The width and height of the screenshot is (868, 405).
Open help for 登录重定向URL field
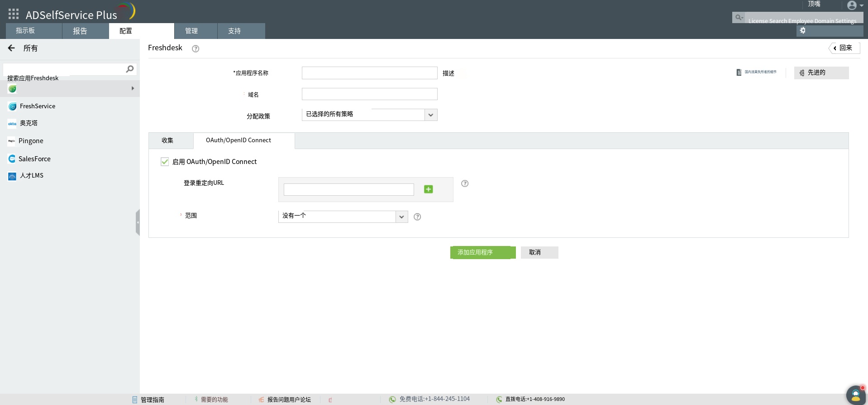tap(465, 183)
